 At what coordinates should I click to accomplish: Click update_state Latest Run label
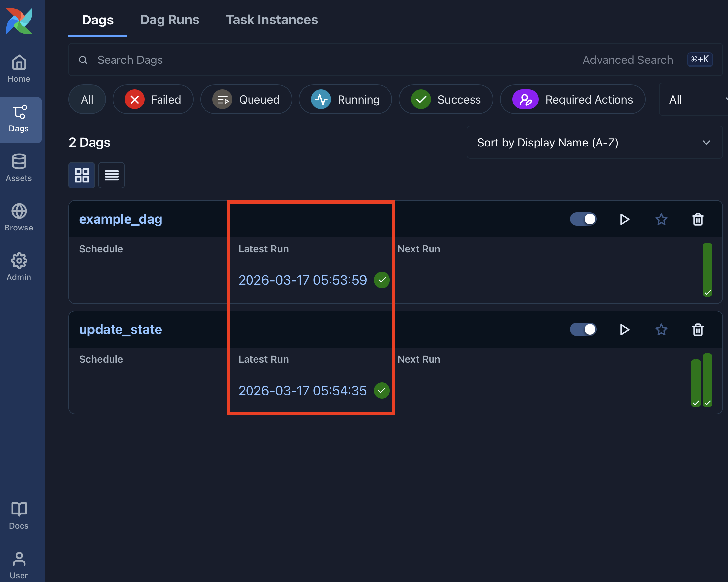coord(263,359)
